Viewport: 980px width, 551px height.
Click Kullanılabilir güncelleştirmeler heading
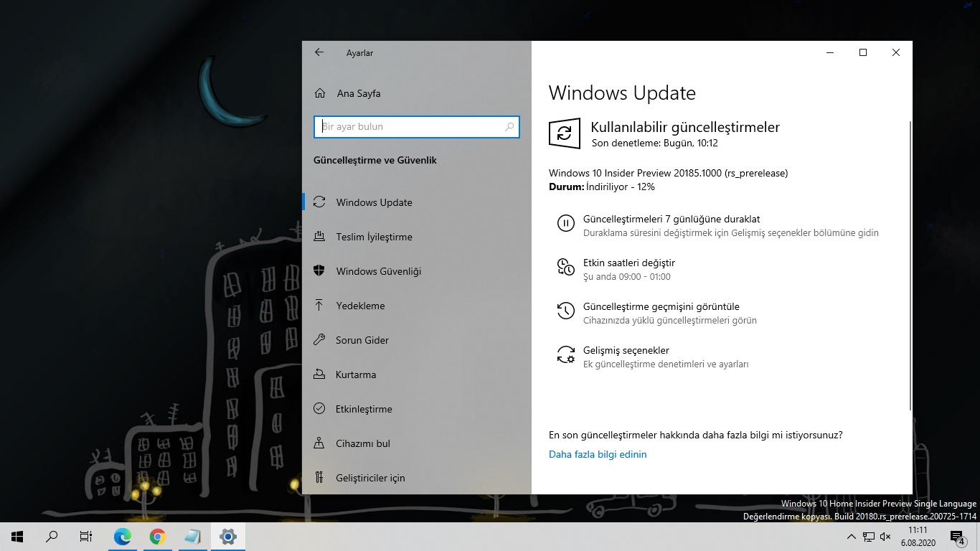click(685, 127)
